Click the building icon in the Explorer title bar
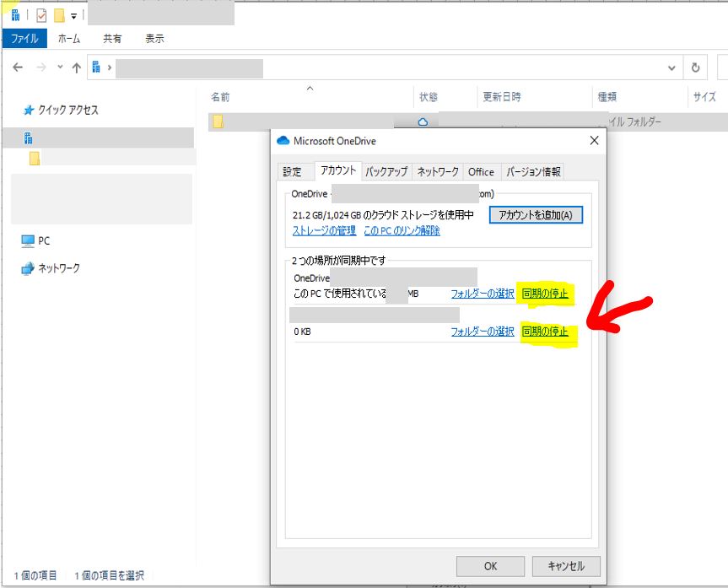Screen dimensions: 728x588 15,15
